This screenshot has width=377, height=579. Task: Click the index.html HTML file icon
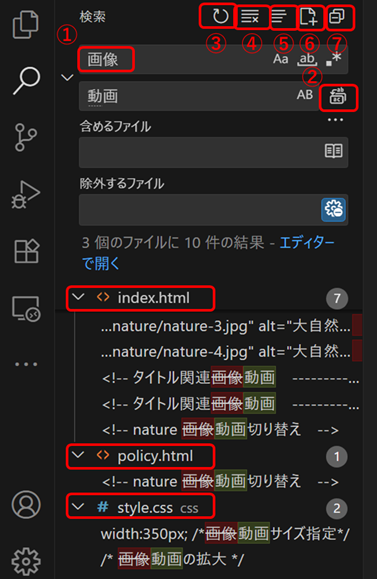(103, 297)
